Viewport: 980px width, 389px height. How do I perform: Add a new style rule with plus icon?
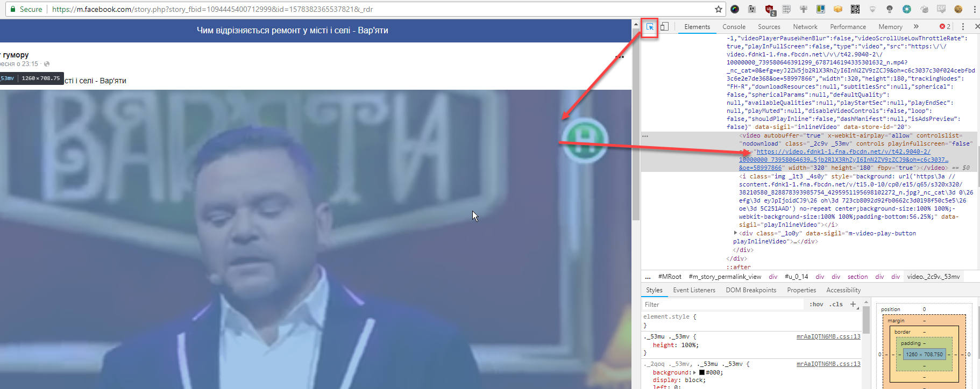(853, 304)
